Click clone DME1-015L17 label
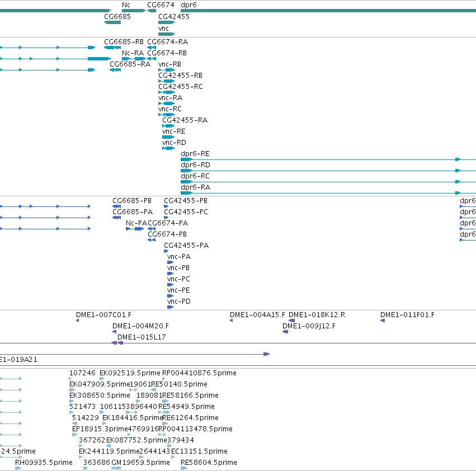The width and height of the screenshot is (476, 471). coord(142,337)
